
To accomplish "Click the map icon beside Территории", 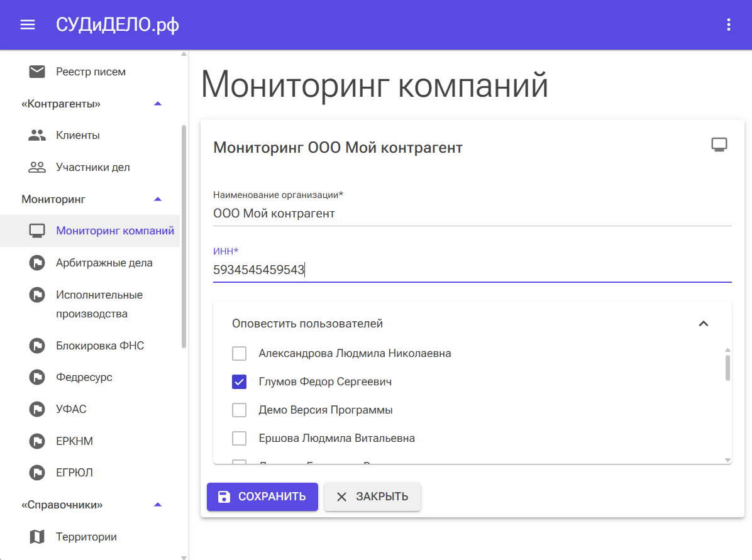I will [37, 537].
